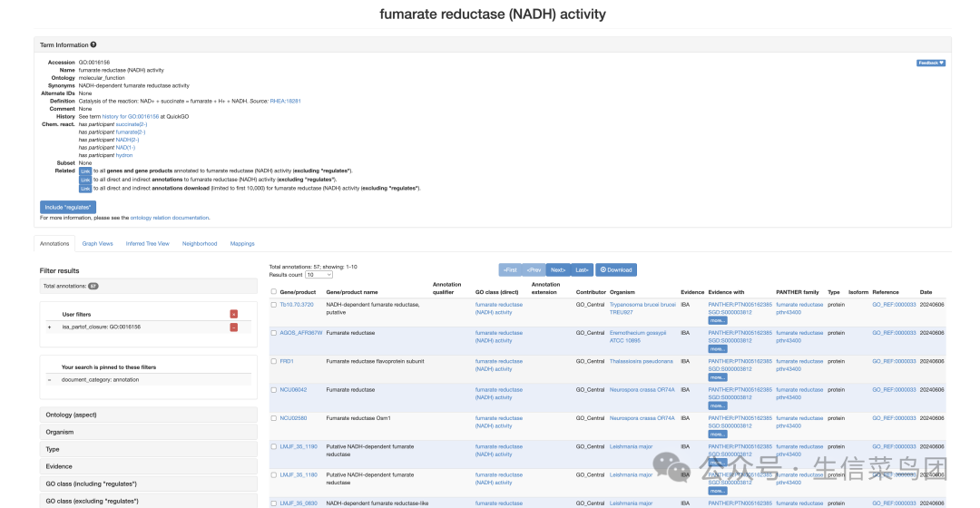Viewport: 980px width, 508px height.
Task: Open the Mappings tab
Action: coord(242,244)
